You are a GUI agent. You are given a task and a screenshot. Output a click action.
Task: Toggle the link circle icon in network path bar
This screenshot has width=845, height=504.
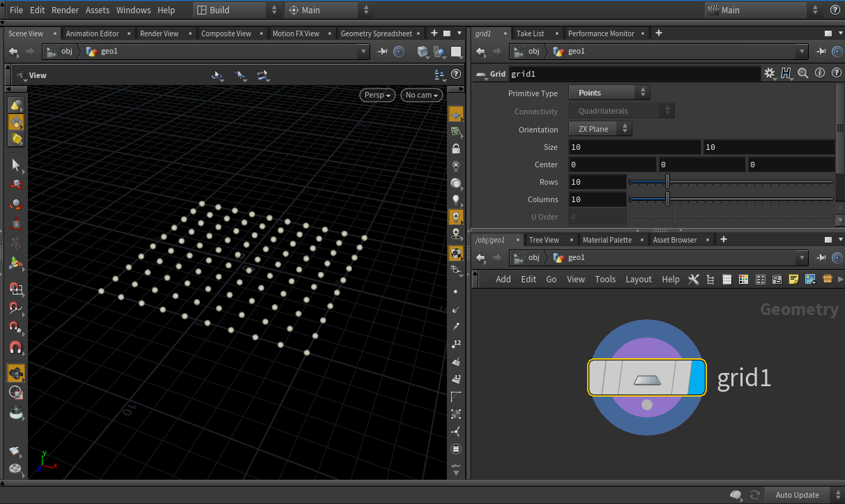[837, 258]
